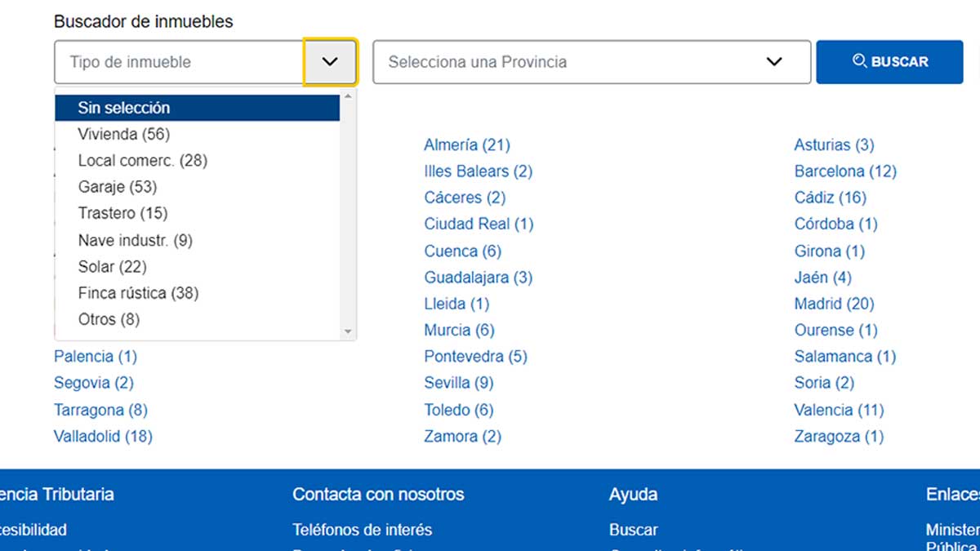980x551 pixels.
Task: Open the Selecciona una Provincia dropdown
Action: pos(773,61)
